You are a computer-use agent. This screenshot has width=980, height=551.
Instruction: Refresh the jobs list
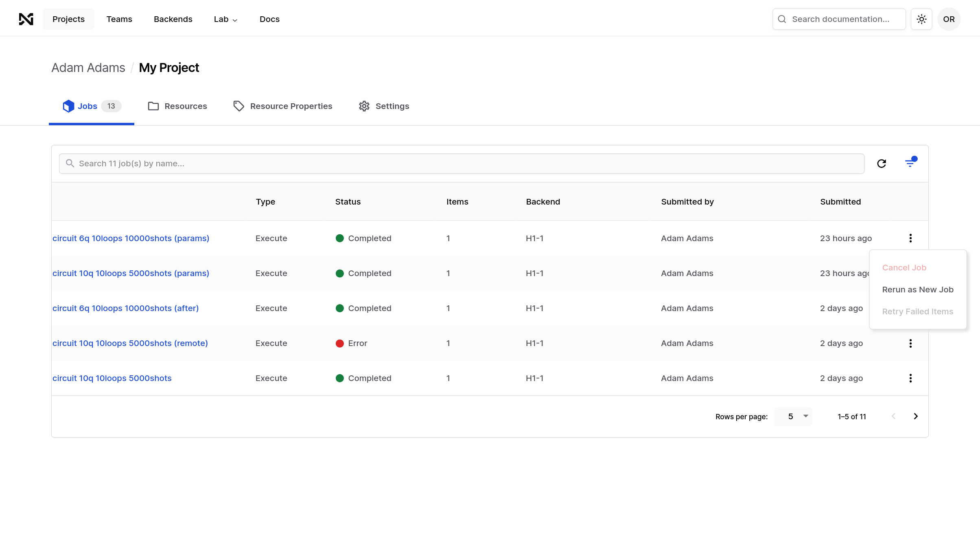coord(882,163)
